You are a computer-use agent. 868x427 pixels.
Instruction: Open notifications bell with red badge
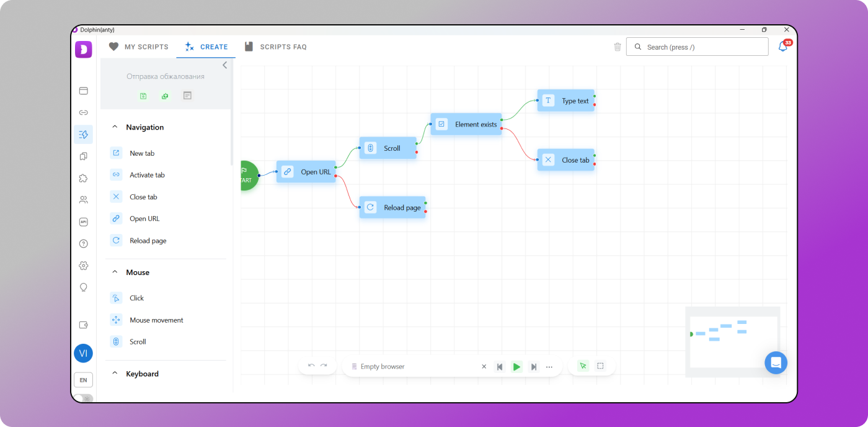point(783,47)
